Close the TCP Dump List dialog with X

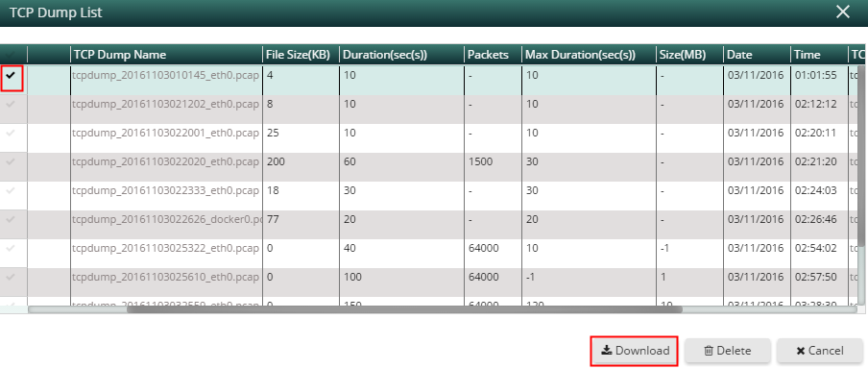842,12
